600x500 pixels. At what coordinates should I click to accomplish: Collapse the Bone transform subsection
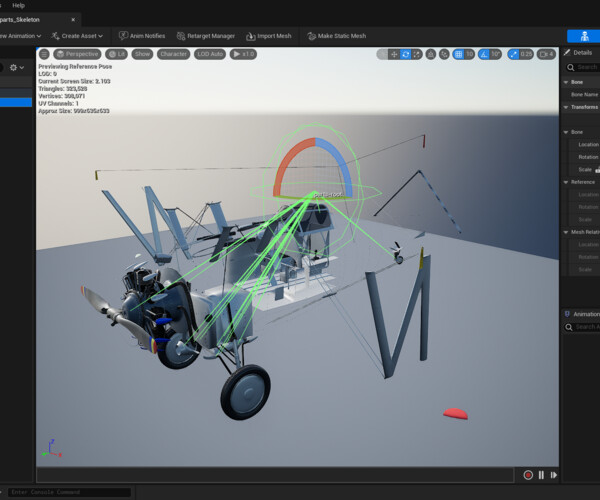click(566, 132)
